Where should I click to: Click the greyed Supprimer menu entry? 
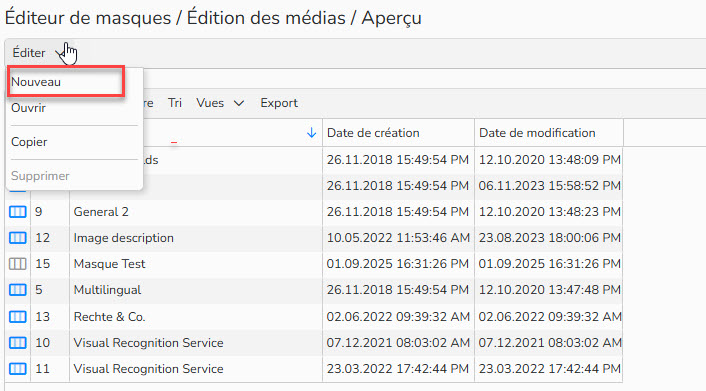(x=40, y=176)
